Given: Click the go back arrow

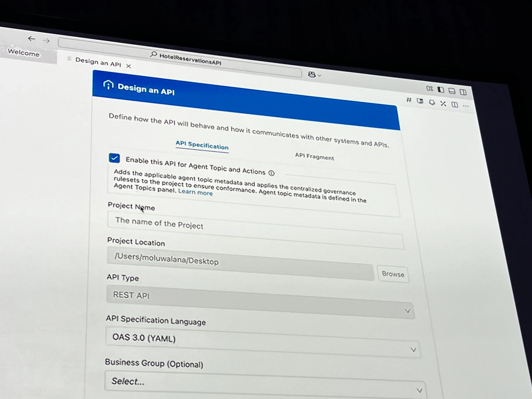Looking at the screenshot, I should [x=31, y=39].
